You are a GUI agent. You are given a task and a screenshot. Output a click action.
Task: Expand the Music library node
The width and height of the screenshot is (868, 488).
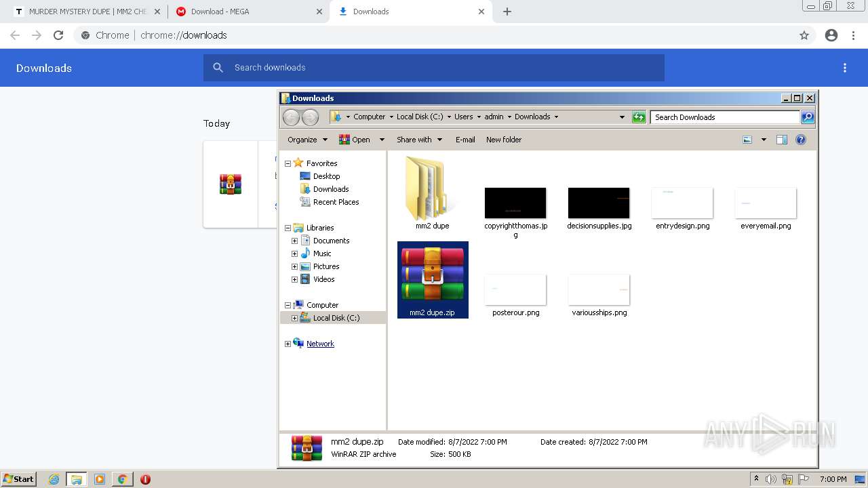[x=294, y=253]
